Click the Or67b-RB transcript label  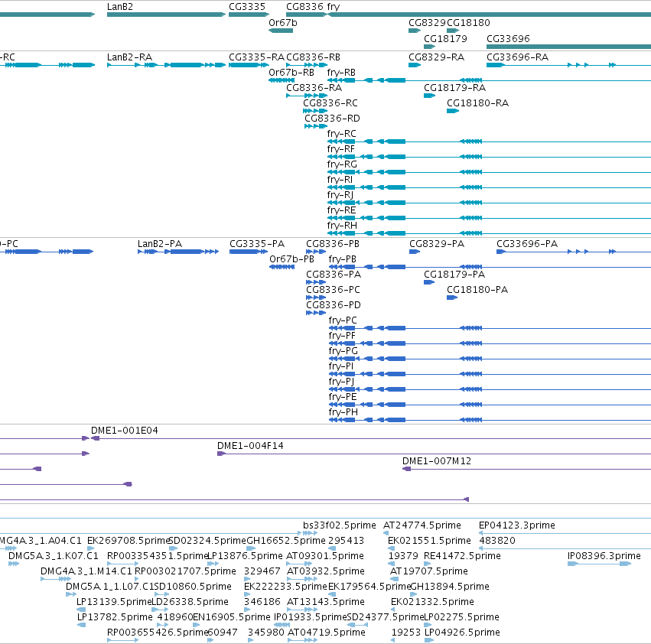(291, 73)
